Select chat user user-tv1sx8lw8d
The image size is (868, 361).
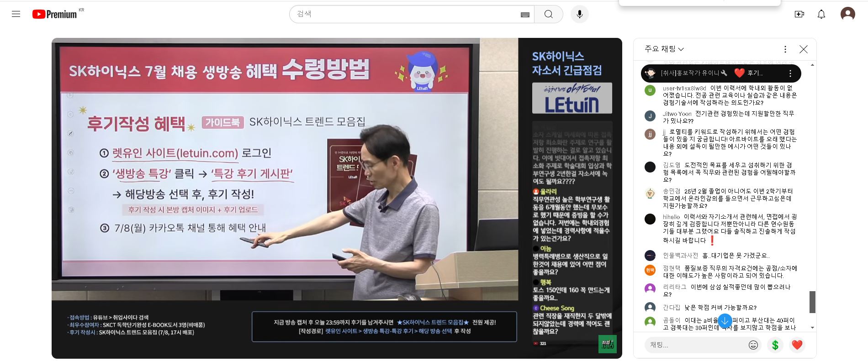tap(684, 88)
